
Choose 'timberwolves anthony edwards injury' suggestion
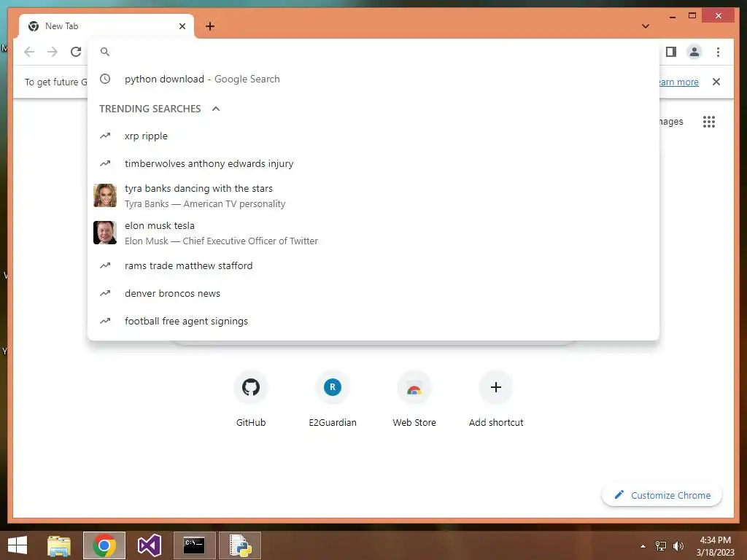tap(373, 164)
